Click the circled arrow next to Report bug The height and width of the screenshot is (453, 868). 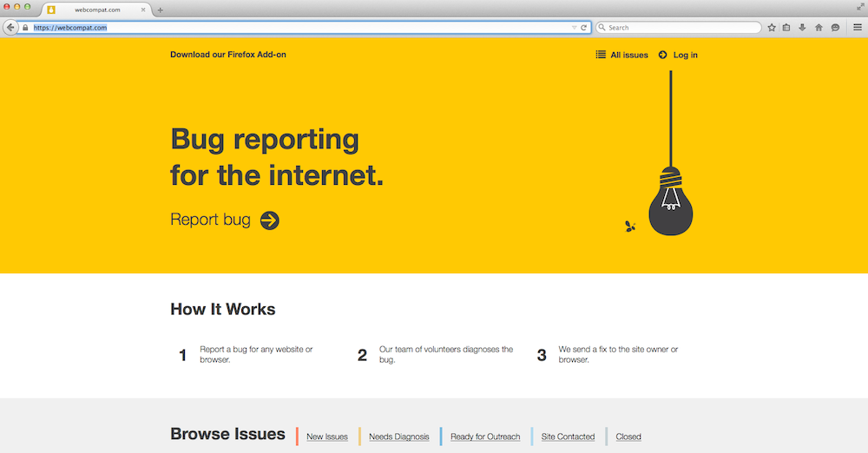(270, 220)
